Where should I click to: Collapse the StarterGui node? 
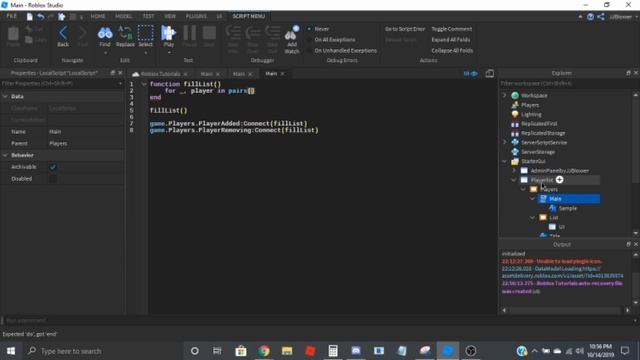[x=504, y=161]
